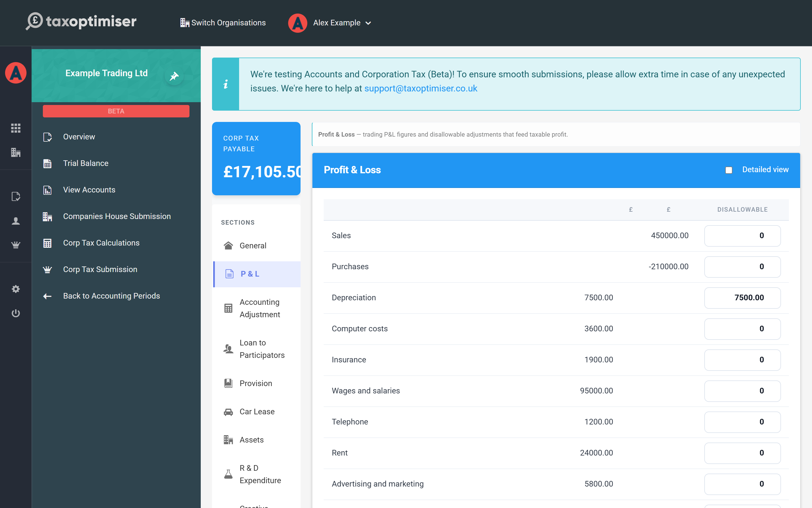Open the apps grid icon in left rail
The width and height of the screenshot is (812, 508).
point(16,128)
